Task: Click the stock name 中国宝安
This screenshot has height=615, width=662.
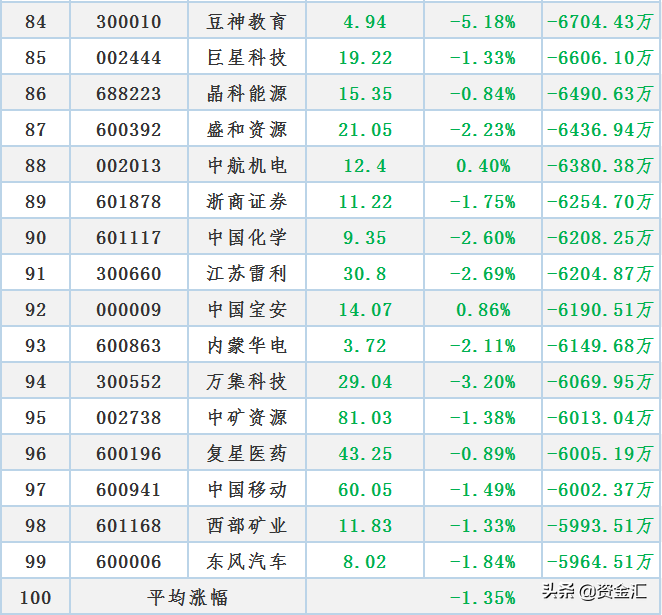Action: [x=247, y=310]
